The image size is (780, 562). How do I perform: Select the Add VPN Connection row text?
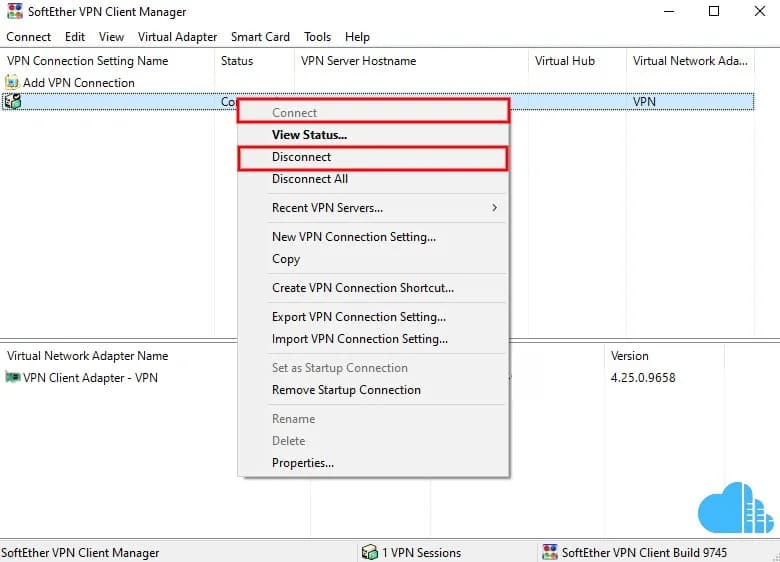(79, 83)
